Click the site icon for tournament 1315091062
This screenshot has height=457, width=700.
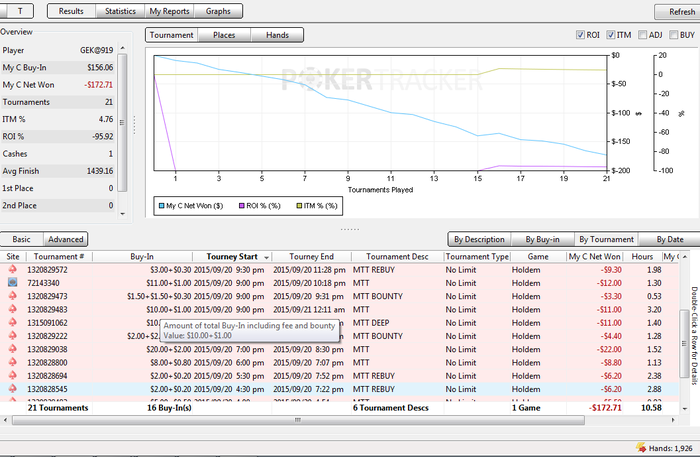12,322
